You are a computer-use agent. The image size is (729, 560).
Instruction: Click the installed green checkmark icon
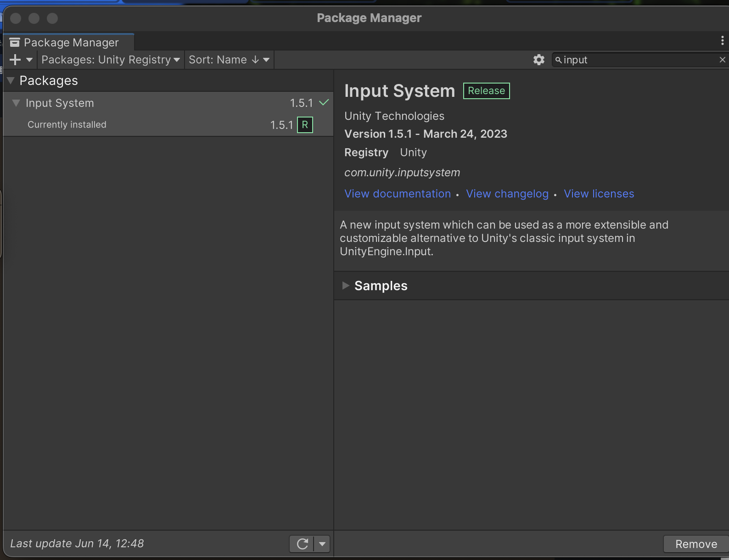pos(324,102)
